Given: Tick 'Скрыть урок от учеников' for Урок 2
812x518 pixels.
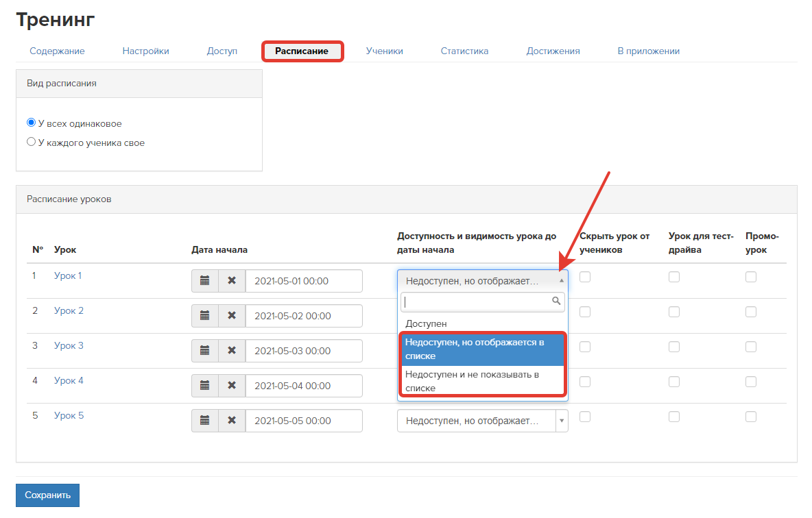Looking at the screenshot, I should (585, 312).
